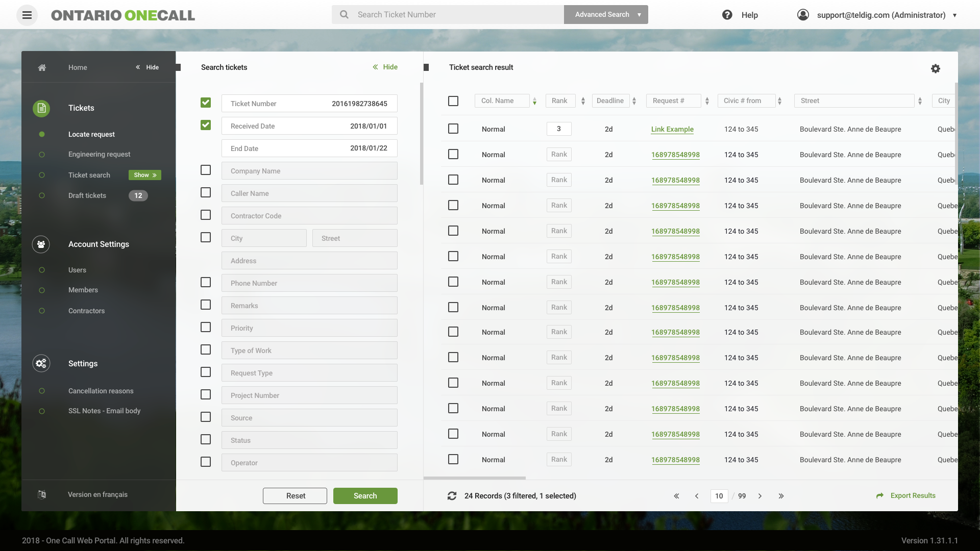Click the Help question mark icon

click(727, 15)
